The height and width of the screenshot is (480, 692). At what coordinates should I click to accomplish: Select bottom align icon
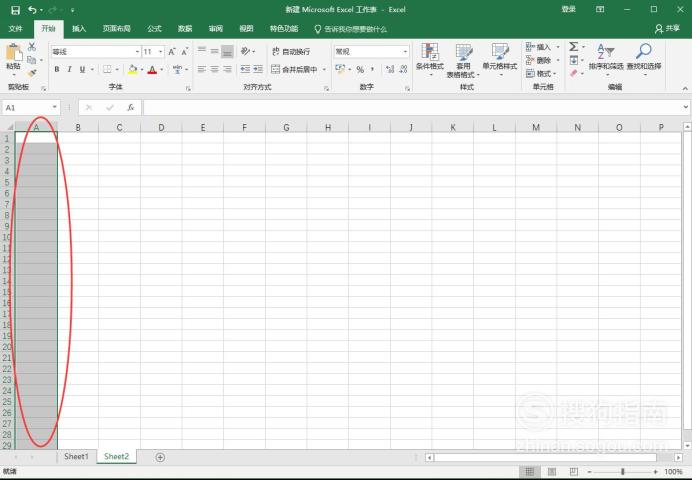click(x=227, y=51)
